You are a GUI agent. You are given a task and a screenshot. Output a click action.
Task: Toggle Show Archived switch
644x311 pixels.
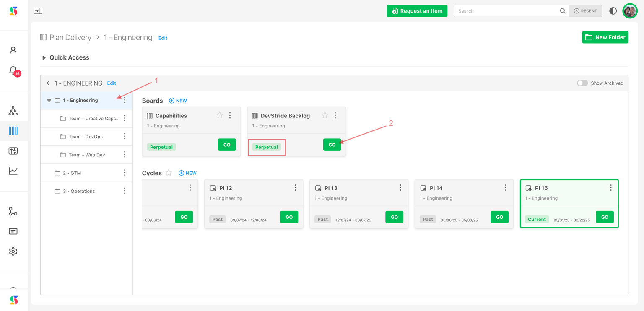[582, 83]
